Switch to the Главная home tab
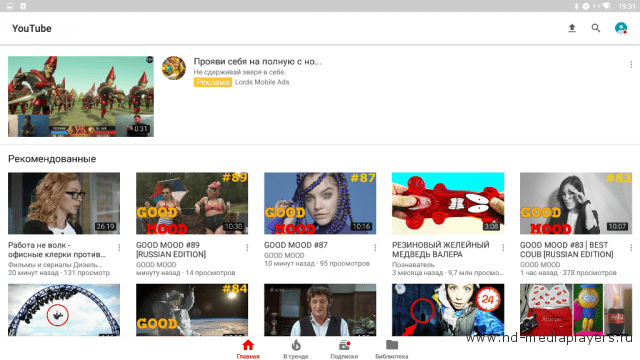This screenshot has width=640, height=360. (248, 349)
